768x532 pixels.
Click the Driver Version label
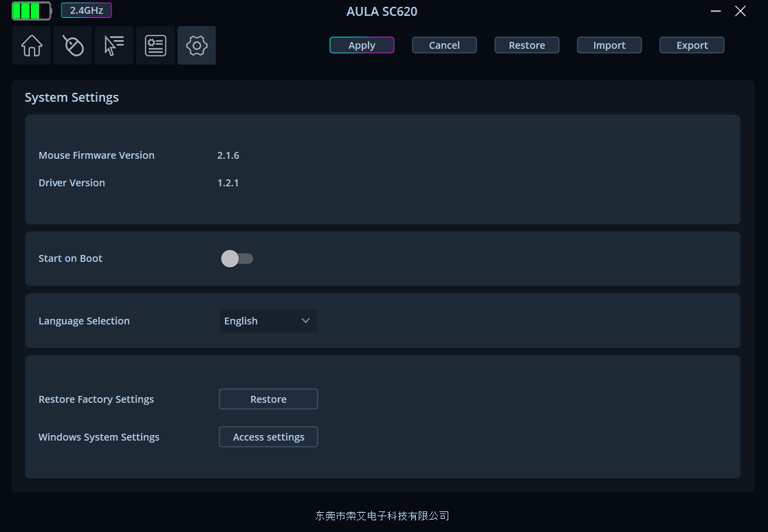72,183
